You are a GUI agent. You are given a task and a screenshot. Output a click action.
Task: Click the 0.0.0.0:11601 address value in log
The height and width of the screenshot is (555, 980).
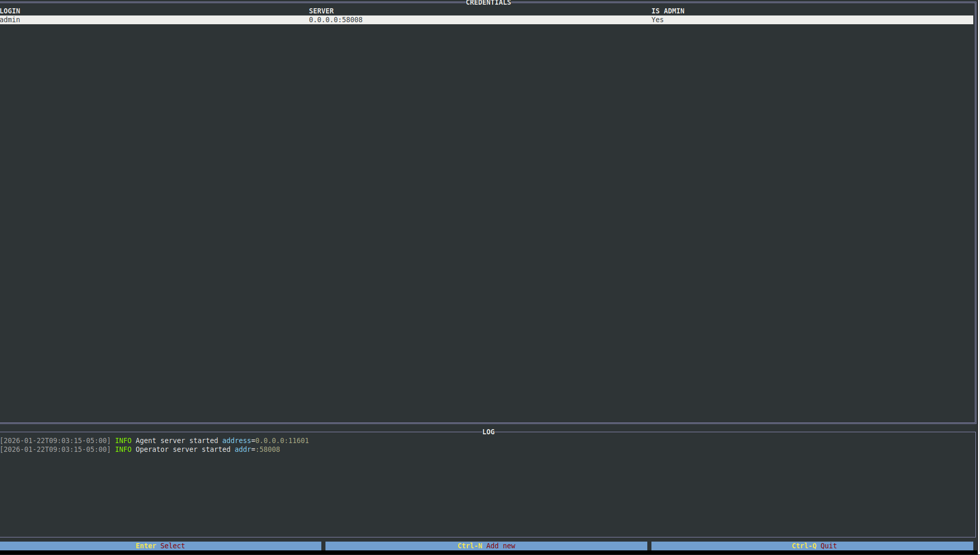click(x=282, y=440)
